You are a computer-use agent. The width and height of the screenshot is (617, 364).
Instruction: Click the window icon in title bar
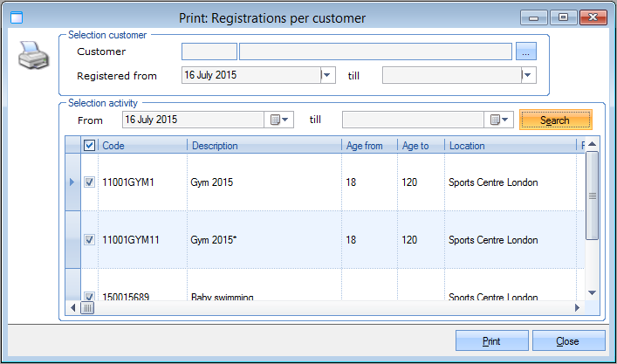pyautogui.click(x=15, y=17)
